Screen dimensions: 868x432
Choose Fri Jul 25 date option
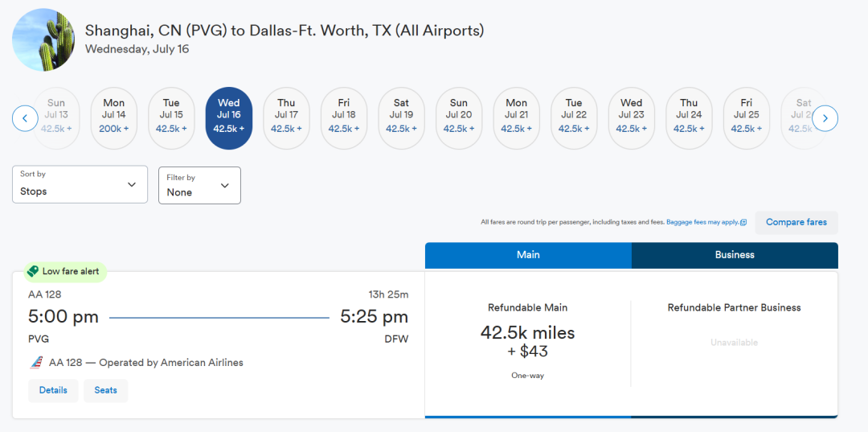coord(747,118)
